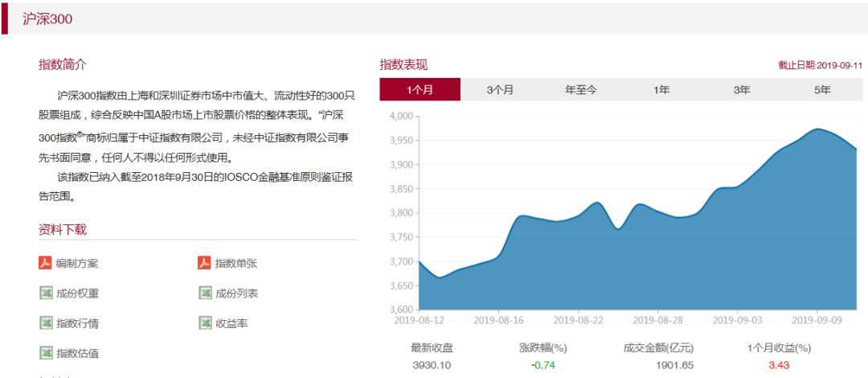Click the PDF icon beside 指数单张
The image size is (868, 378).
point(204,263)
